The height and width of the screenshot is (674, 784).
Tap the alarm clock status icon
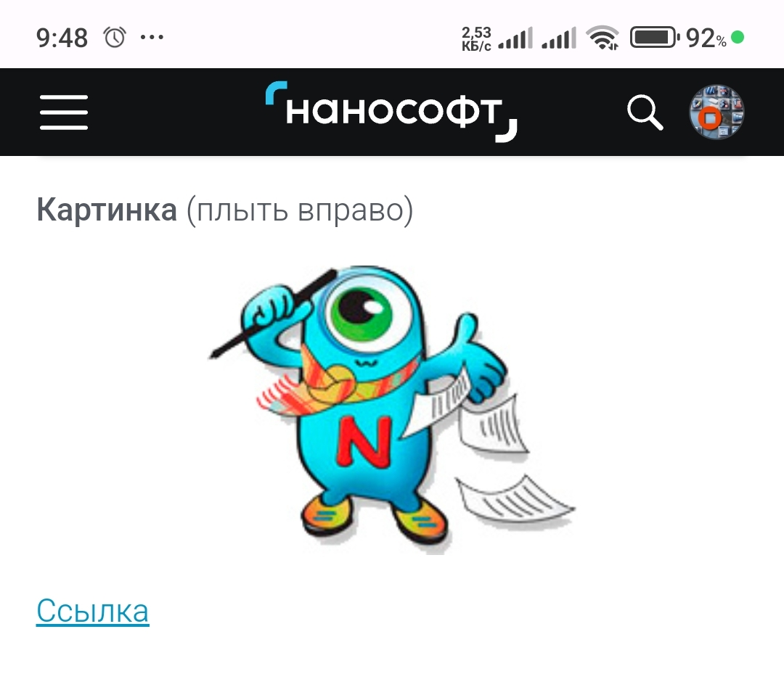pos(115,38)
